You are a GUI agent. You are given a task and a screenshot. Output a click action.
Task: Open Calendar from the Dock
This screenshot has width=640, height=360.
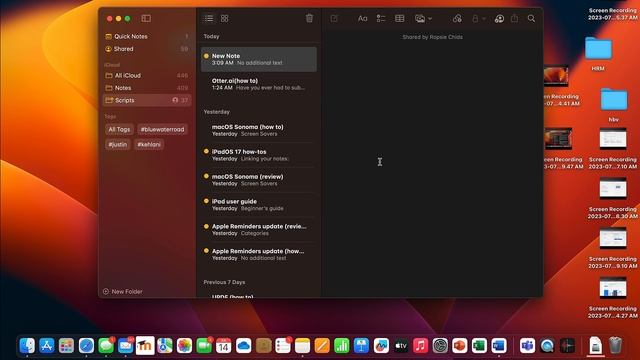click(223, 346)
